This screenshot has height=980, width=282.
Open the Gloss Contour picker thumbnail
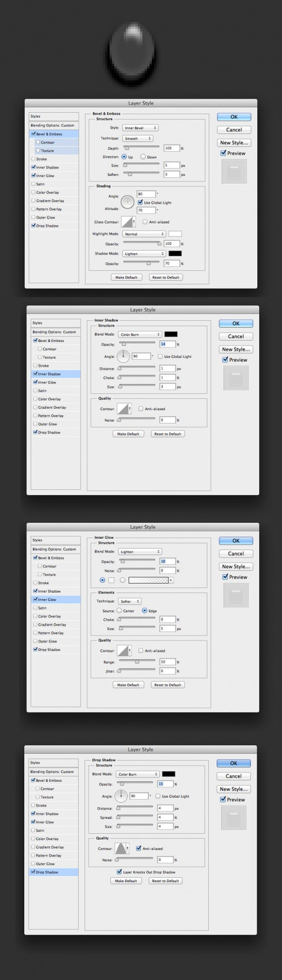[127, 221]
